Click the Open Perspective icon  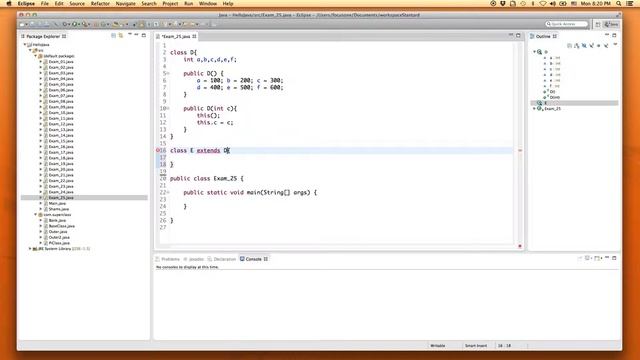598,24
